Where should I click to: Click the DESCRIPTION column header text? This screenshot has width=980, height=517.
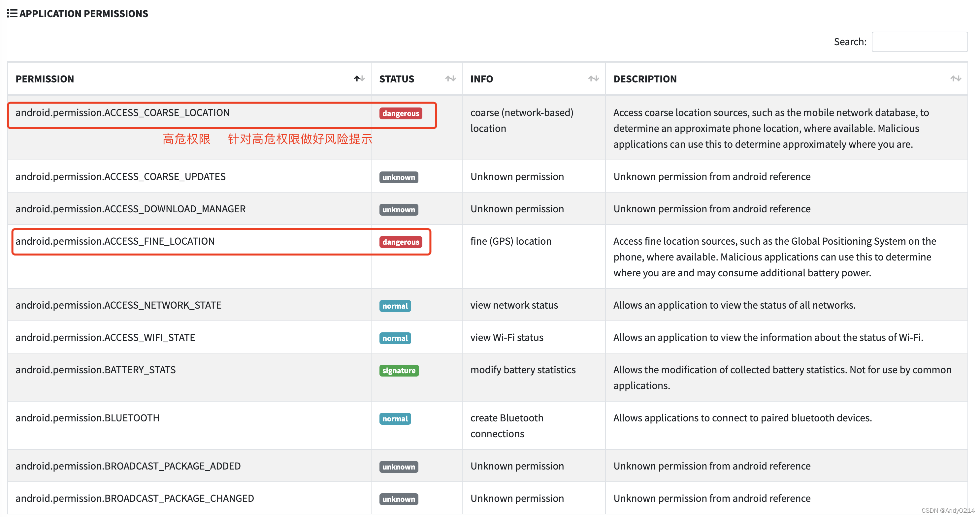pyautogui.click(x=645, y=79)
